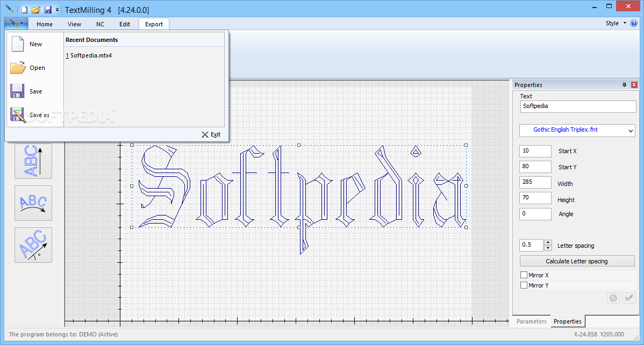Click the Angle input field
Image resolution: width=644 pixels, height=345 pixels.
tap(535, 214)
